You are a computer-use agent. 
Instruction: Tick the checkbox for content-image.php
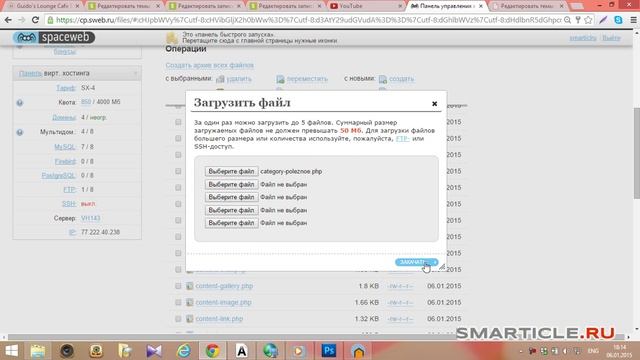178,302
